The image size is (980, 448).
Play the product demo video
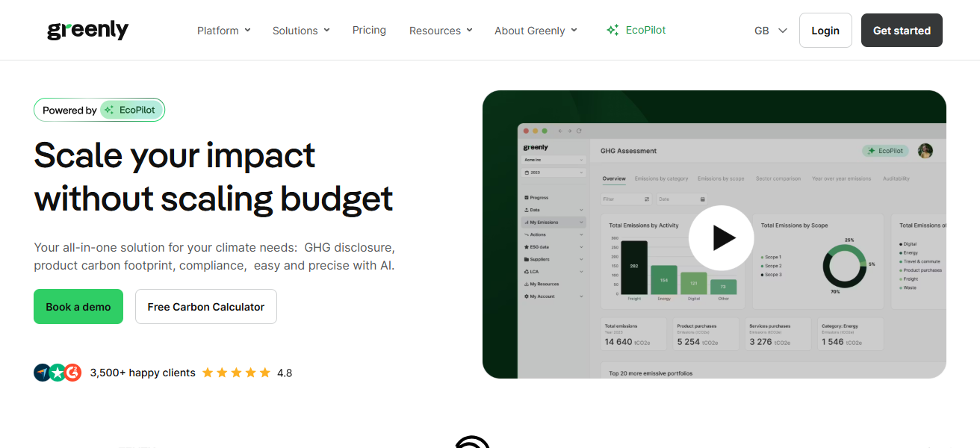[721, 237]
